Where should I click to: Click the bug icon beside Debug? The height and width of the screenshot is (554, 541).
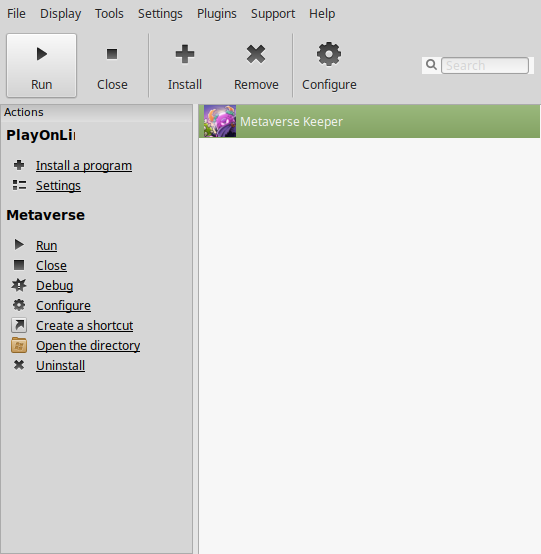pos(19,285)
